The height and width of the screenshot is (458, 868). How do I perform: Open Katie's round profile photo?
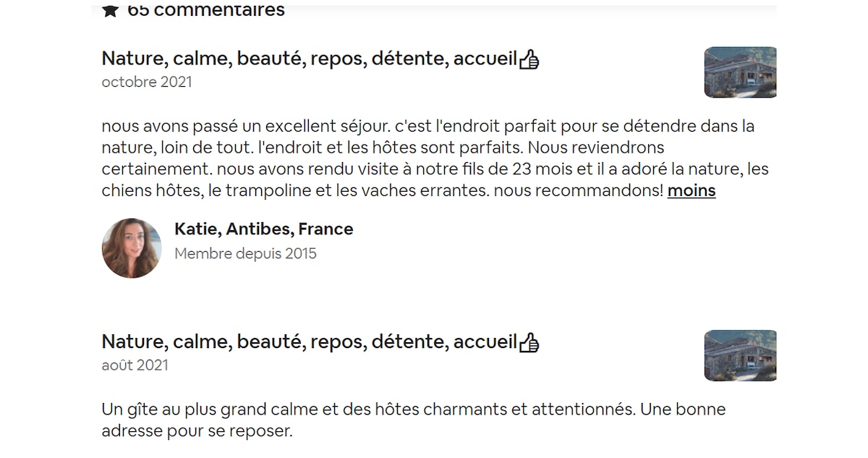point(132,248)
